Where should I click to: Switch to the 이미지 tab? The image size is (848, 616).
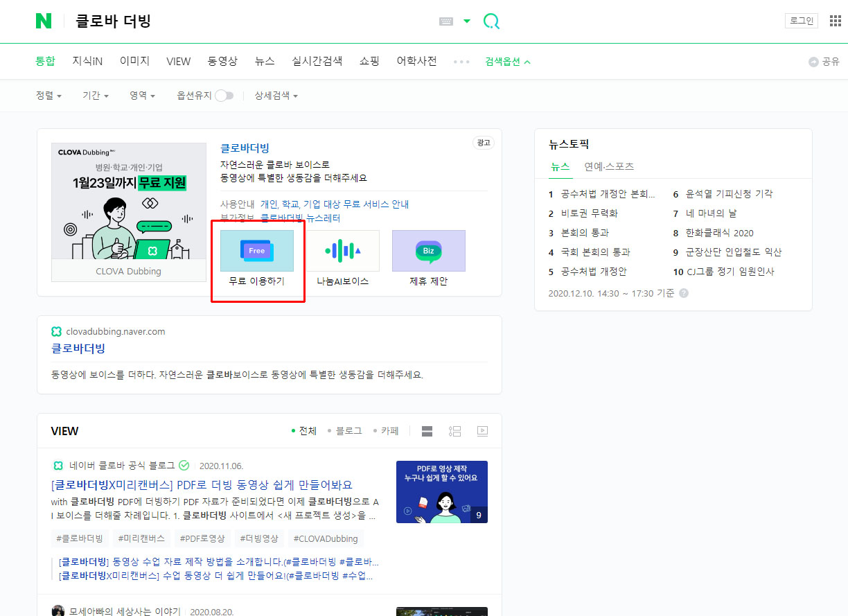click(134, 61)
